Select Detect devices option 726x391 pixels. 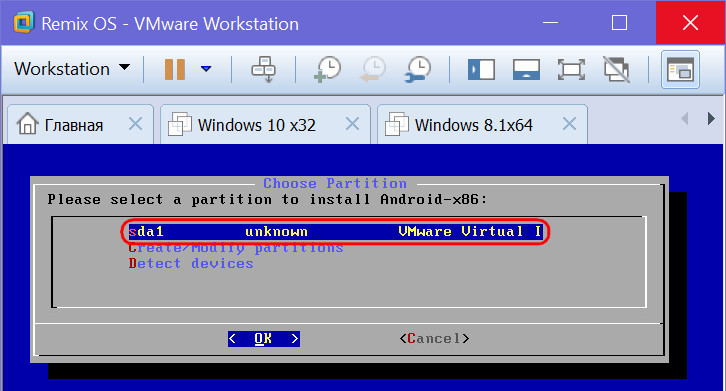click(x=191, y=264)
